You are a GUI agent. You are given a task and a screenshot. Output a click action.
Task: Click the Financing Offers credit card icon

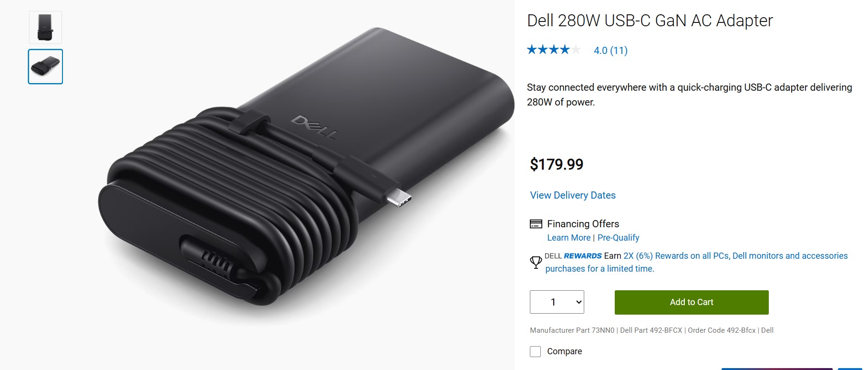(535, 223)
